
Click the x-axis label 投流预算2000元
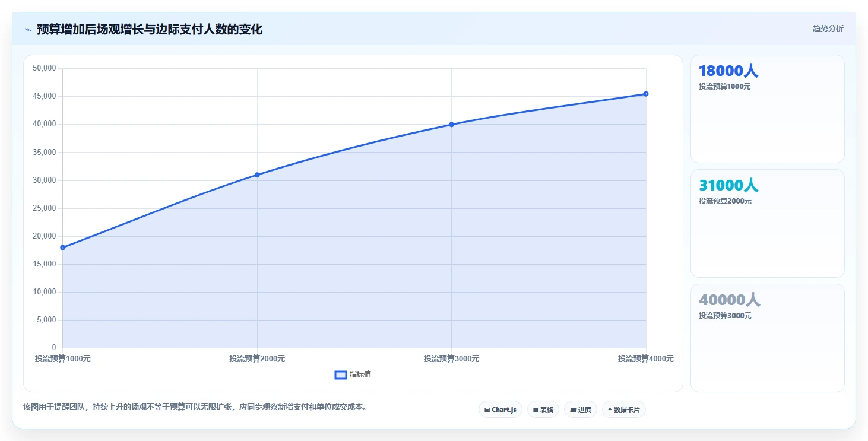257,359
